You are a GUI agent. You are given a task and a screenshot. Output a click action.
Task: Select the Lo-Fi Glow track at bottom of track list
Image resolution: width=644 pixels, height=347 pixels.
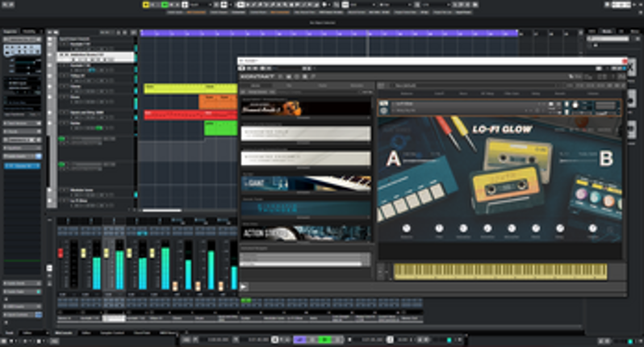[x=96, y=201]
